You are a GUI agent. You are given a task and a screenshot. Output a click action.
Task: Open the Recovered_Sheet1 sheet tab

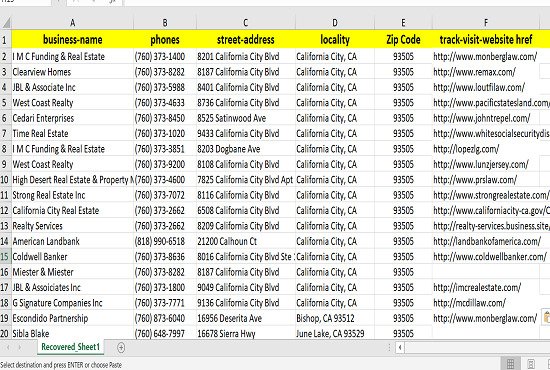[x=71, y=347]
